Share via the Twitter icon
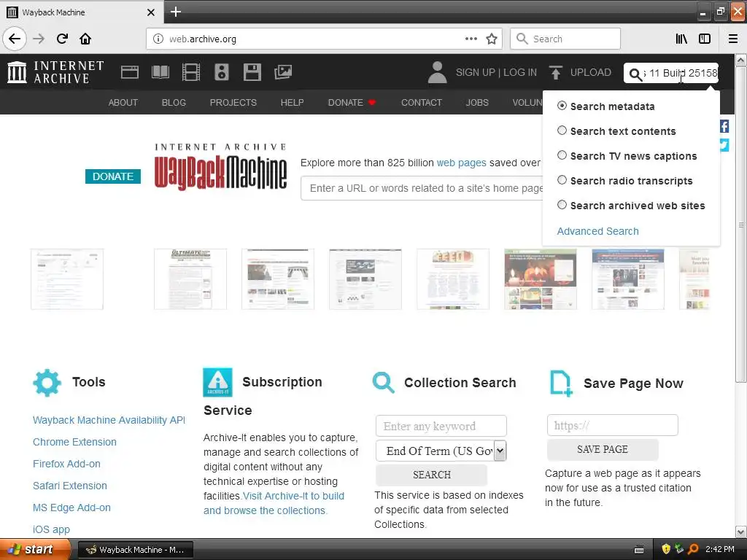The width and height of the screenshot is (747, 560). click(x=724, y=145)
